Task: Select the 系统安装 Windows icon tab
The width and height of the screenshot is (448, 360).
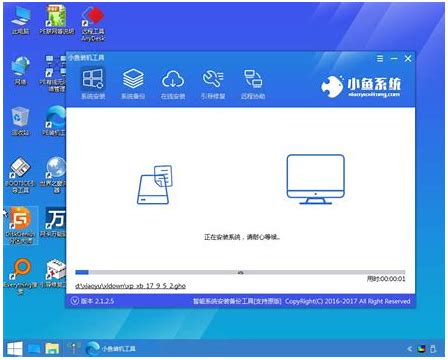Action: (x=93, y=84)
